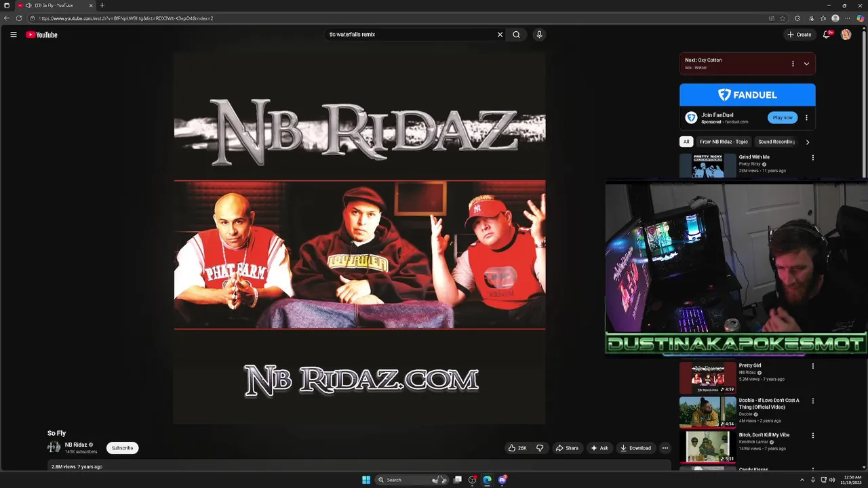
Task: Open more actions menu below video
Action: pos(665,448)
